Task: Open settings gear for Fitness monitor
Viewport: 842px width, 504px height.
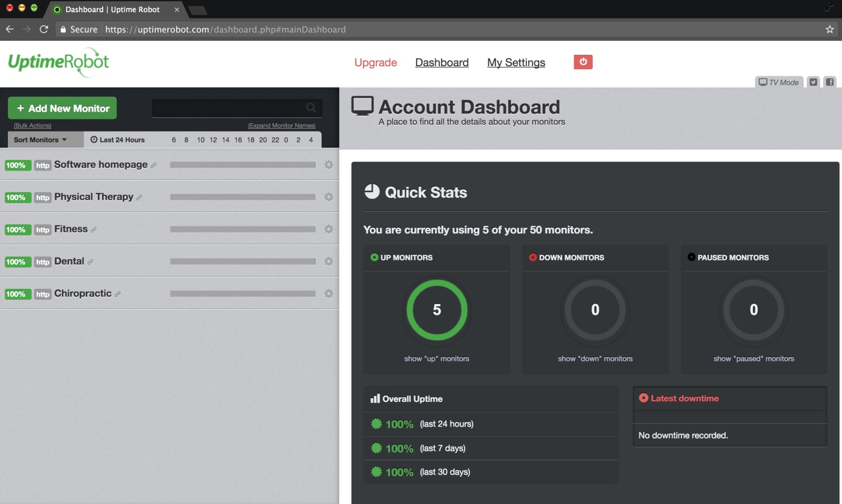Action: point(329,229)
